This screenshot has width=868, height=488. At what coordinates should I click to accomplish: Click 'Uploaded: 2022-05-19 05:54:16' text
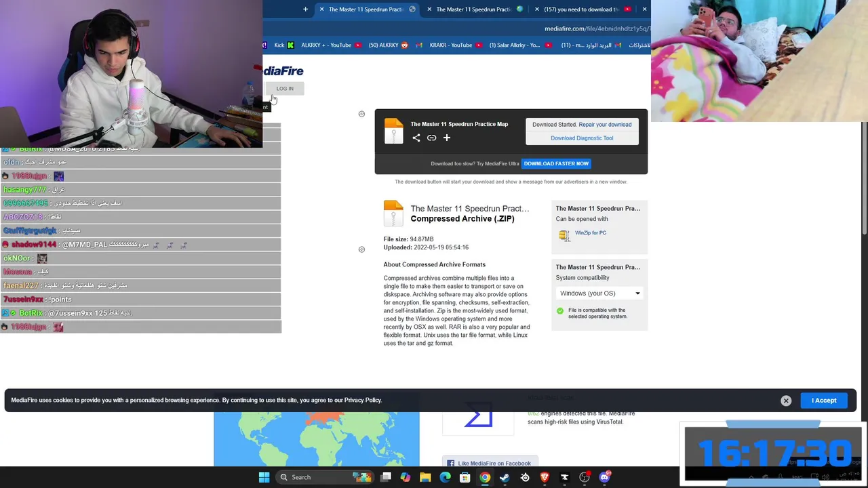point(426,247)
